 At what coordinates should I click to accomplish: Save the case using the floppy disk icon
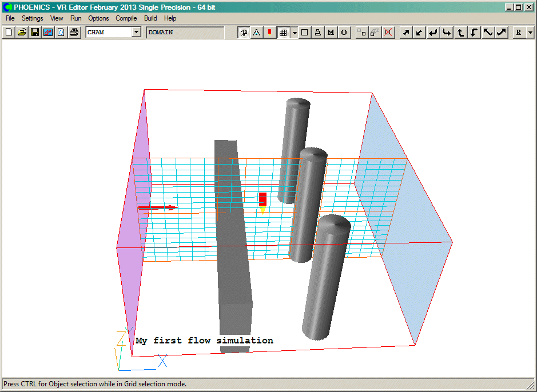coord(35,33)
